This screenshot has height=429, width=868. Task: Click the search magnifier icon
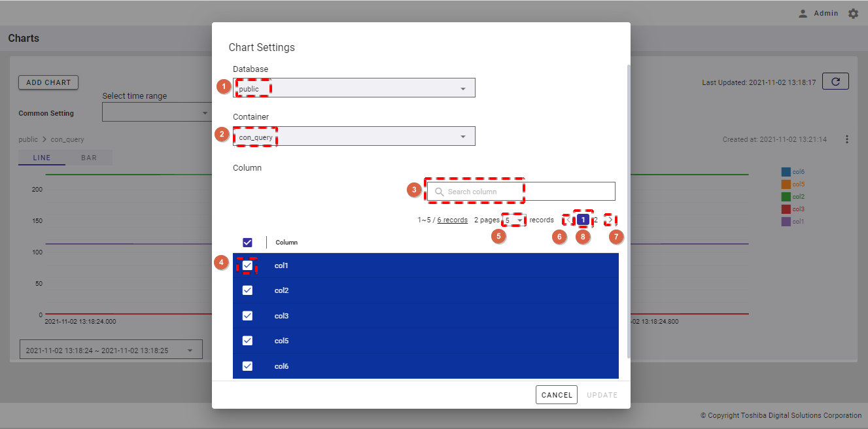point(439,192)
